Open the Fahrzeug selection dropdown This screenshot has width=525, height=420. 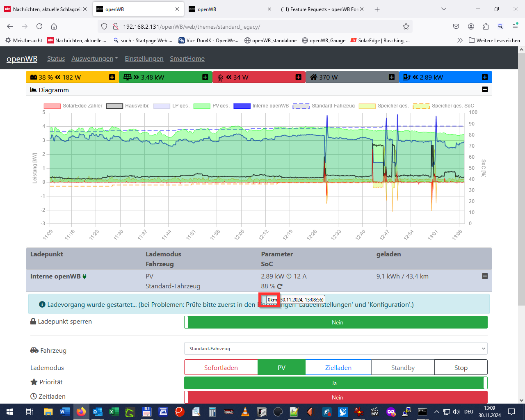pyautogui.click(x=336, y=349)
